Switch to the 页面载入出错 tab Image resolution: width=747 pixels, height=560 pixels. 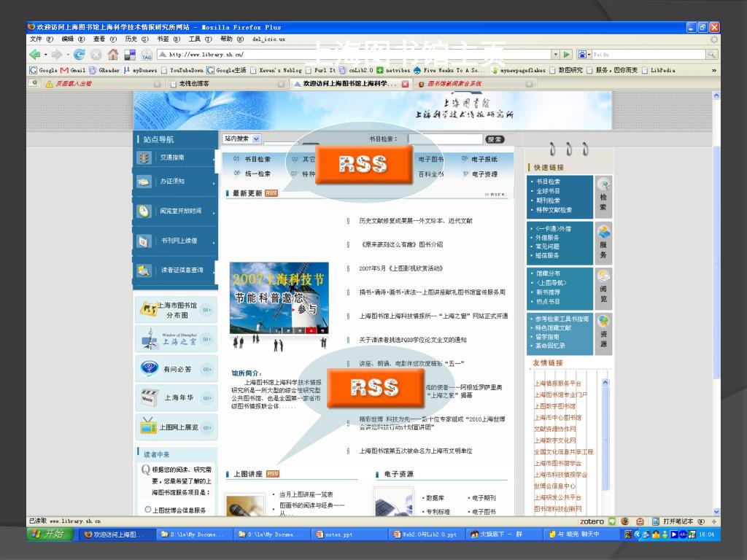102,84
